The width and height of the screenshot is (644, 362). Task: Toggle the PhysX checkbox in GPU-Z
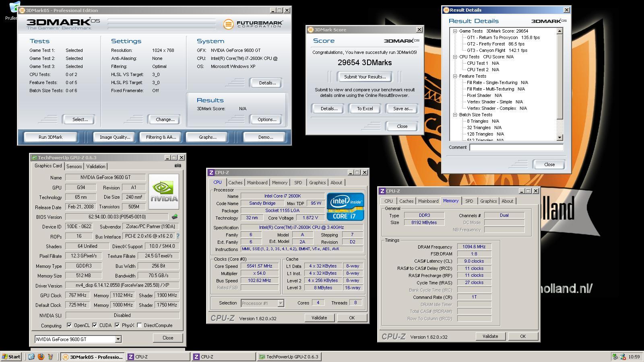point(117,325)
